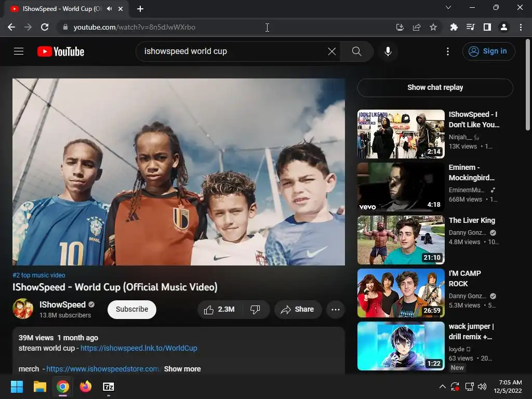Open I'M CAMP ROCK video thumbnail
Screen dimensions: 532x399
tap(401, 293)
